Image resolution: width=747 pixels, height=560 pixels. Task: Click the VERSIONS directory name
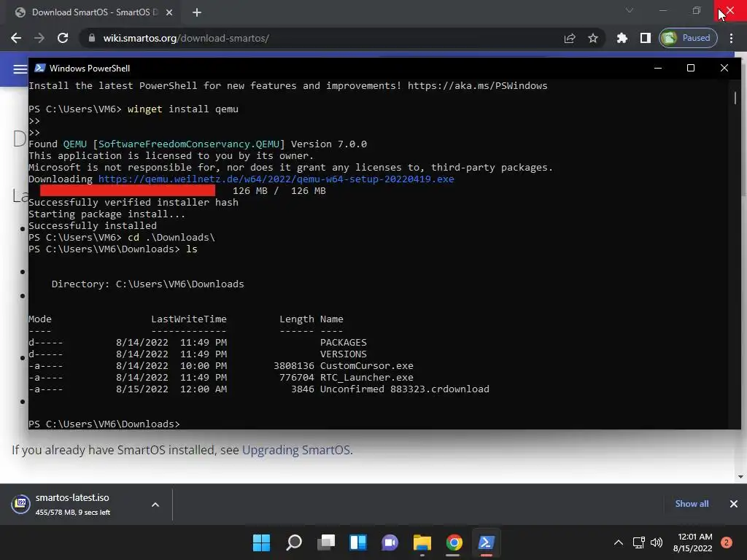pyautogui.click(x=344, y=354)
